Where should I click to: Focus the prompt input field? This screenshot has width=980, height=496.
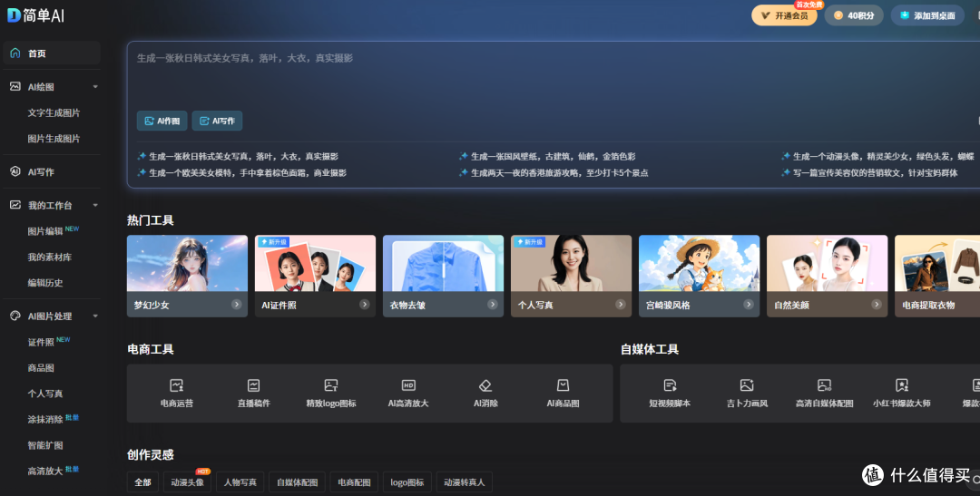click(x=554, y=75)
